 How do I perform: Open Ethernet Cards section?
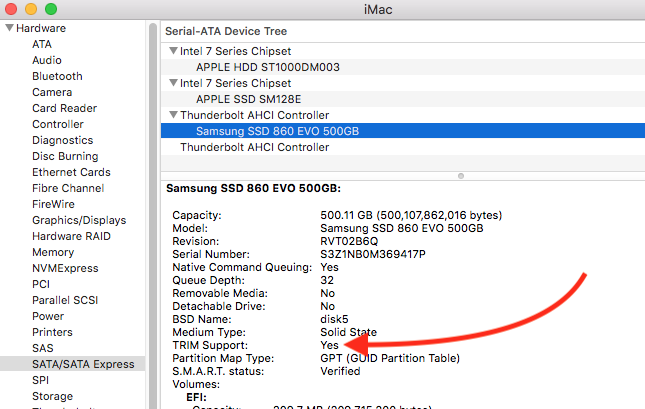point(71,172)
